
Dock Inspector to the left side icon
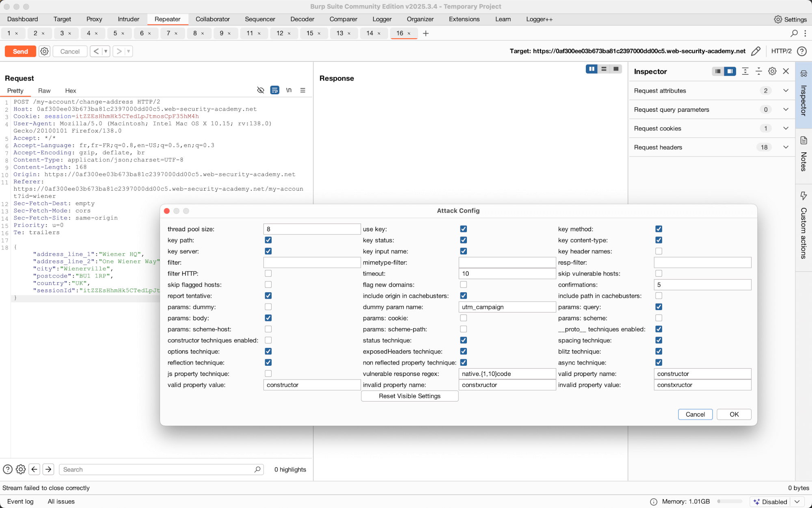[718, 72]
